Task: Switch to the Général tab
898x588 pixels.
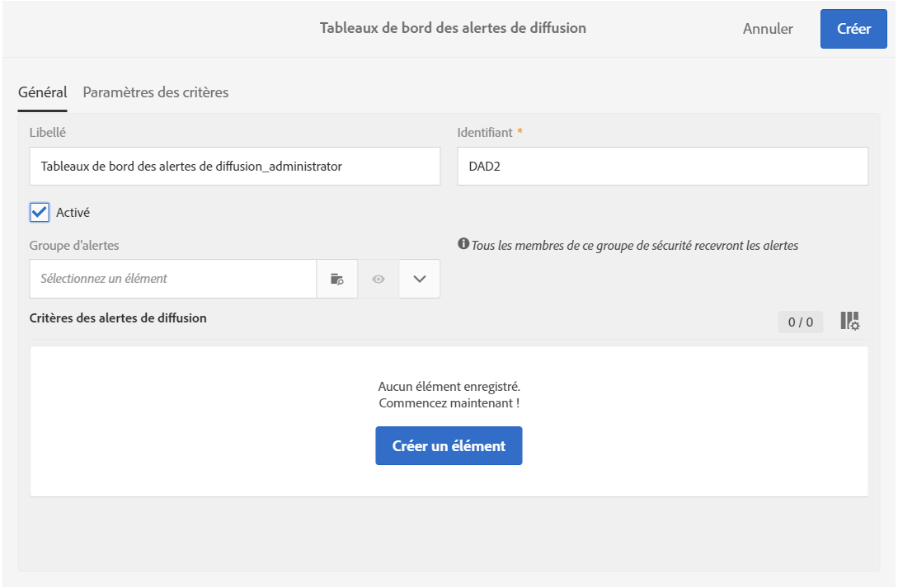Action: coord(43,92)
